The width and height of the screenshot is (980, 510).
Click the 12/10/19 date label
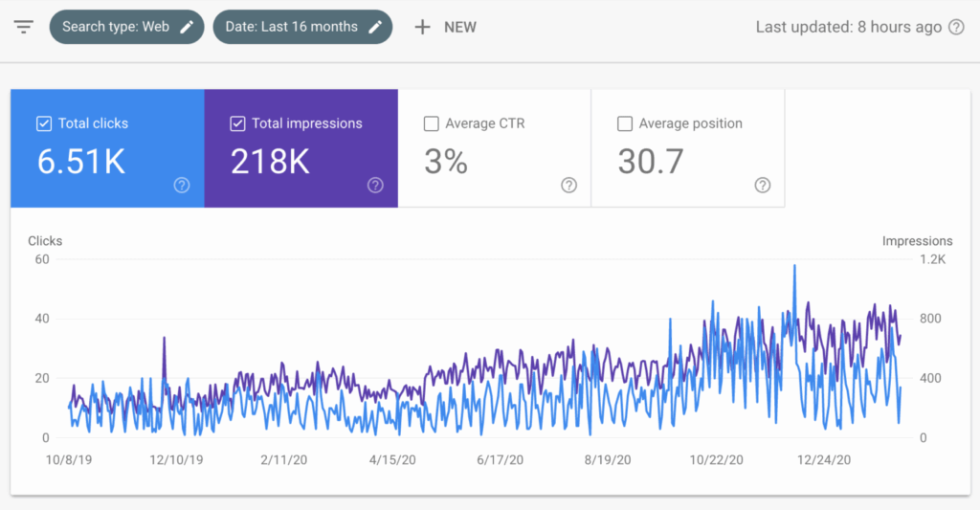pyautogui.click(x=176, y=460)
